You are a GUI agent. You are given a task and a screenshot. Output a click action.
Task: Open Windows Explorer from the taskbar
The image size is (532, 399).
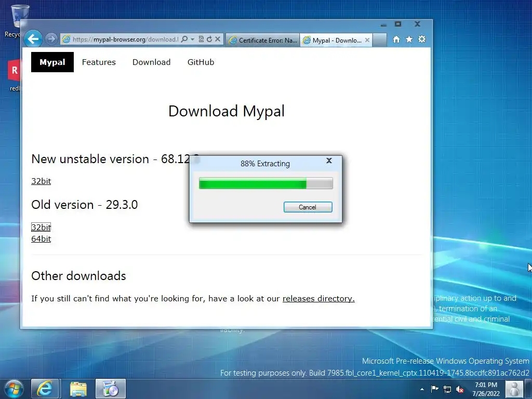coord(78,389)
